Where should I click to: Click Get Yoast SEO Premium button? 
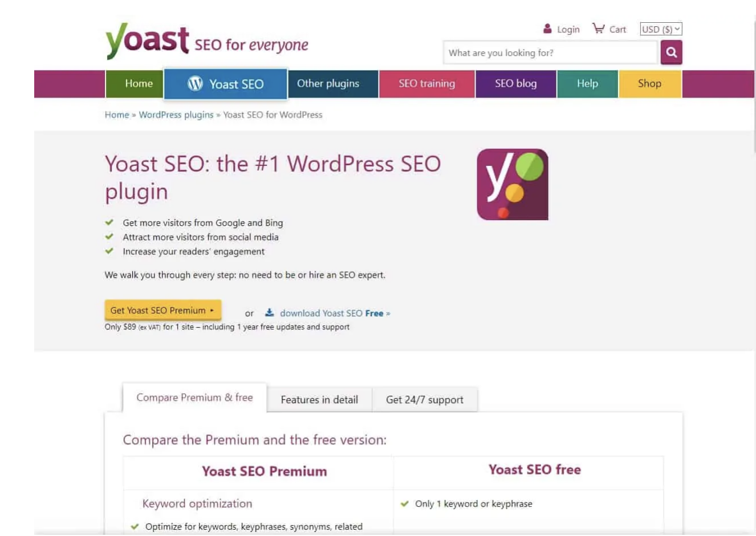(163, 310)
